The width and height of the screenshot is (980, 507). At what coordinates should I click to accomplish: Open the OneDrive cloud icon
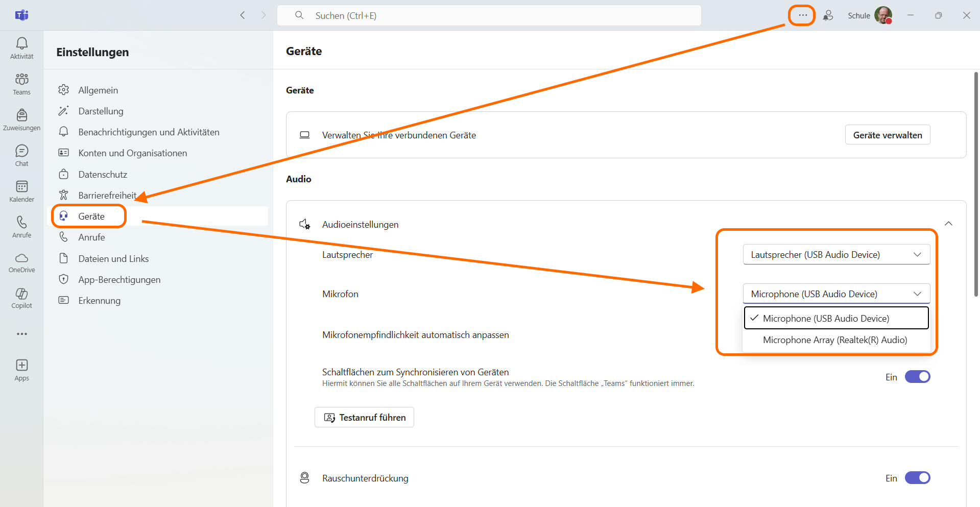pyautogui.click(x=21, y=262)
